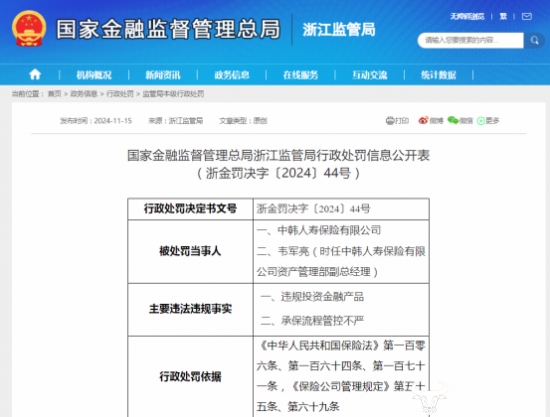Click the national emblem logo
The height and width of the screenshot is (417, 550).
coord(29,29)
